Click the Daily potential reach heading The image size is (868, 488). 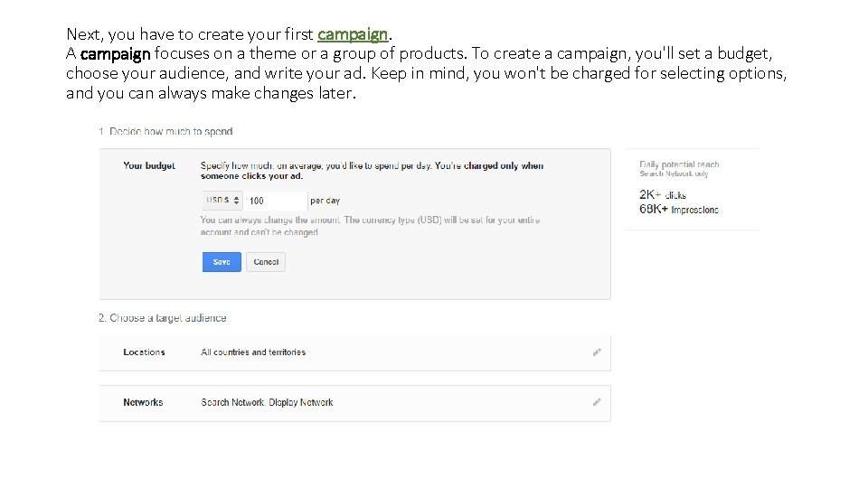(679, 164)
